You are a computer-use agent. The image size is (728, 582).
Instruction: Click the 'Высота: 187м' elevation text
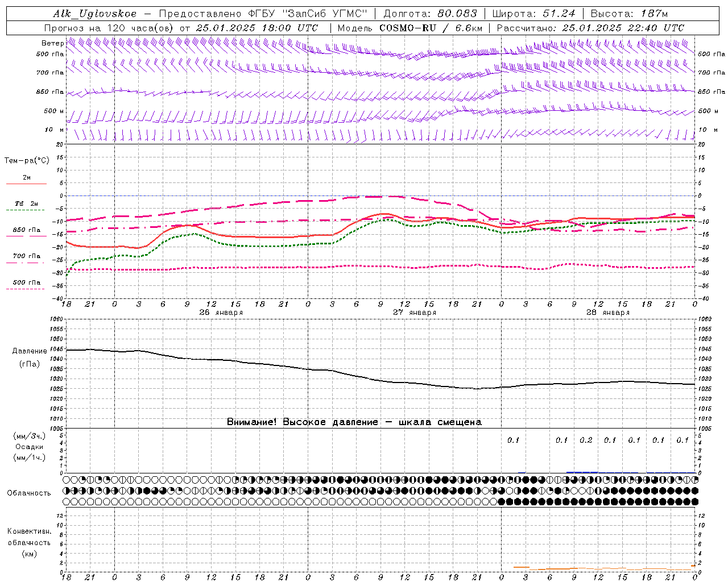coord(629,14)
